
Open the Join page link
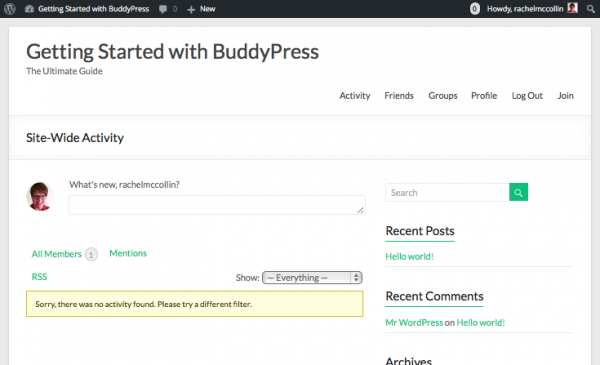[x=566, y=96]
